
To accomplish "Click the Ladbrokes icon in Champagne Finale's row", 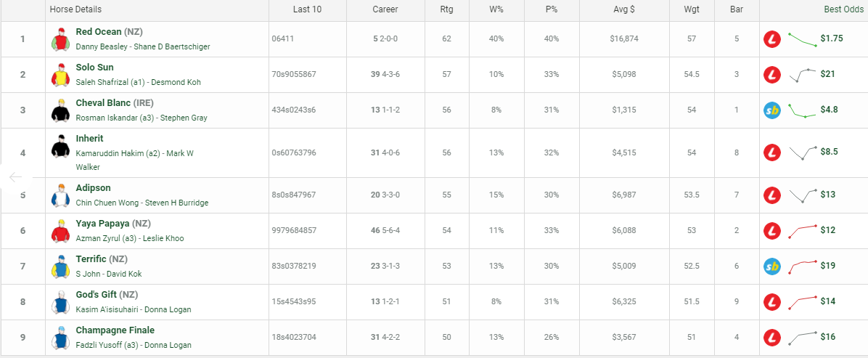I will (x=772, y=338).
